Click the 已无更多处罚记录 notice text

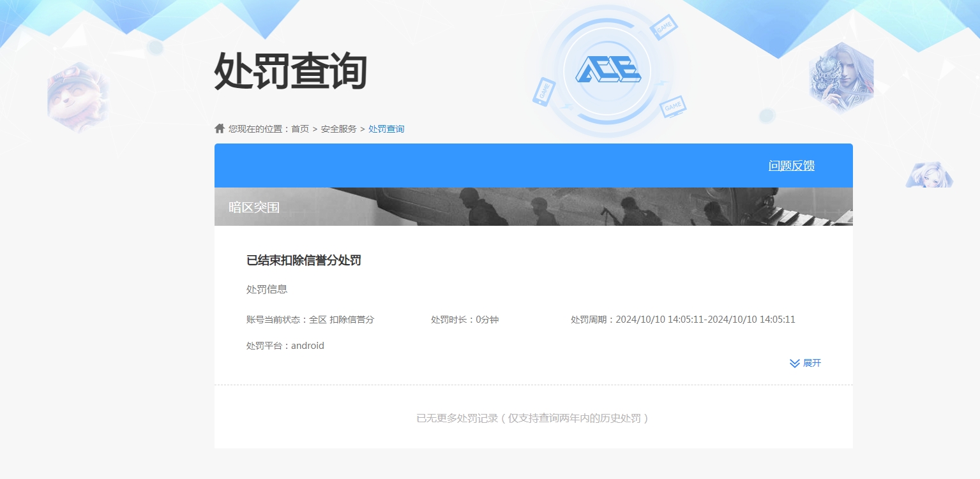[533, 418]
